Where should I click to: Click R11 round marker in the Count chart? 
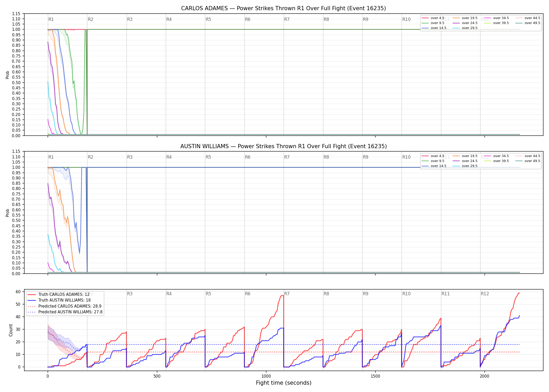point(445,294)
